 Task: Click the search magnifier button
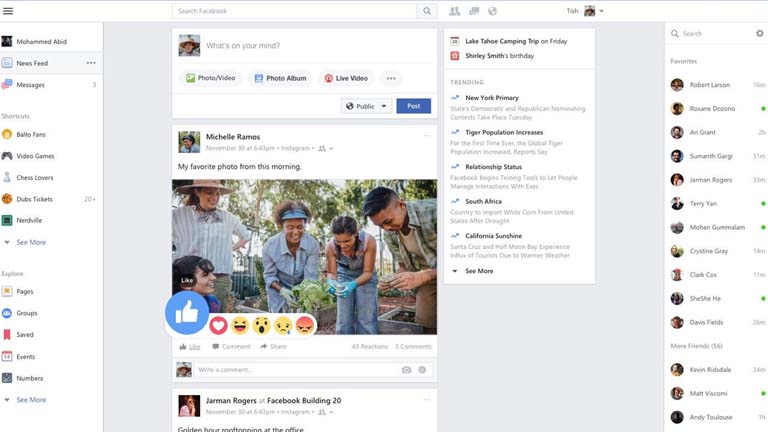(427, 11)
